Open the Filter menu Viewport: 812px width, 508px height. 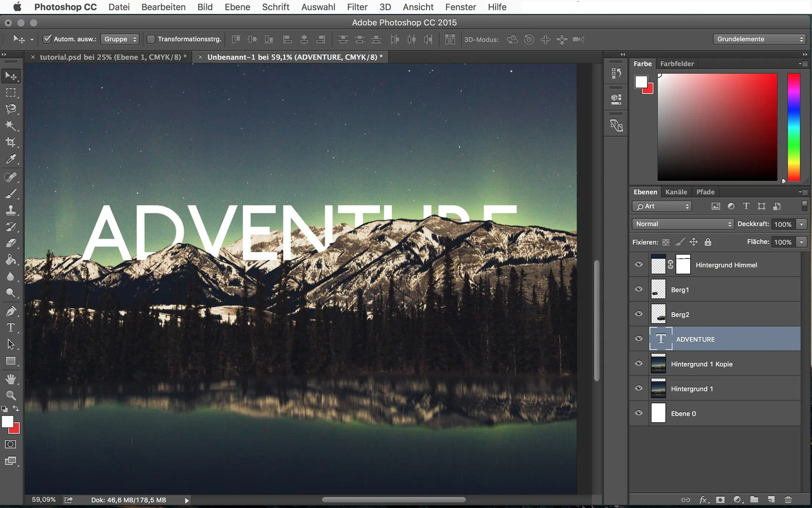pyautogui.click(x=357, y=7)
